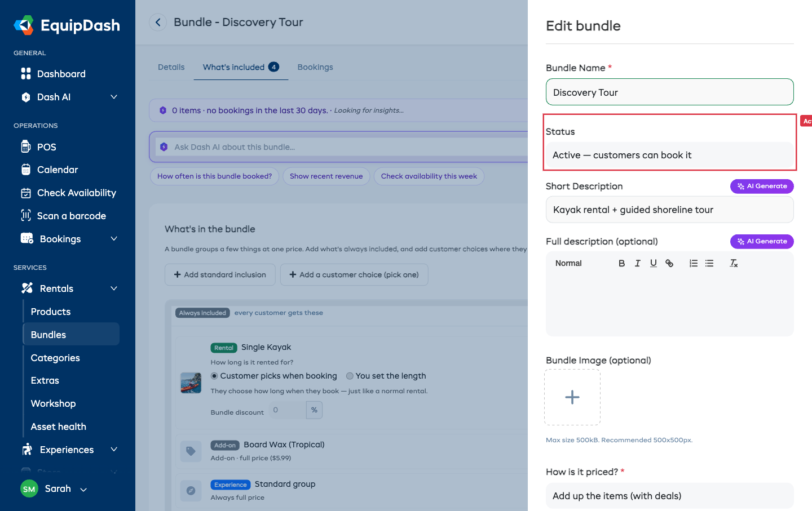Click How often is this bundle booked
This screenshot has height=511, width=812.
(x=214, y=176)
